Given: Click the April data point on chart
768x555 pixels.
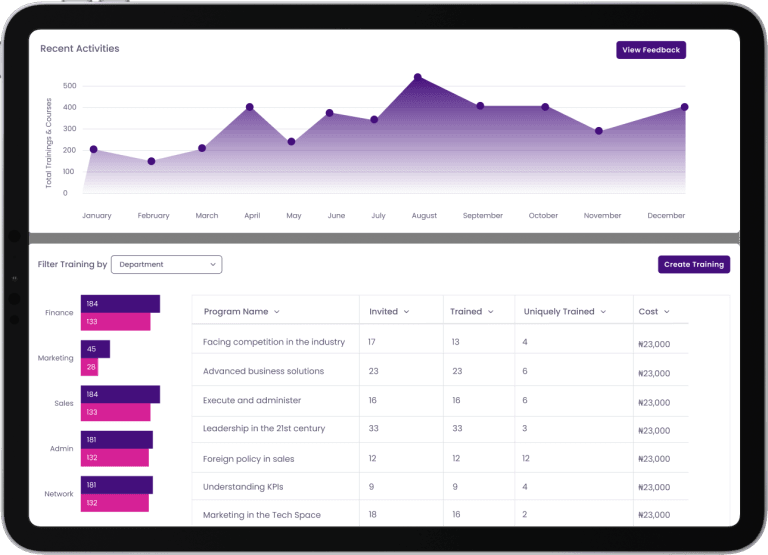Looking at the screenshot, I should click(249, 107).
